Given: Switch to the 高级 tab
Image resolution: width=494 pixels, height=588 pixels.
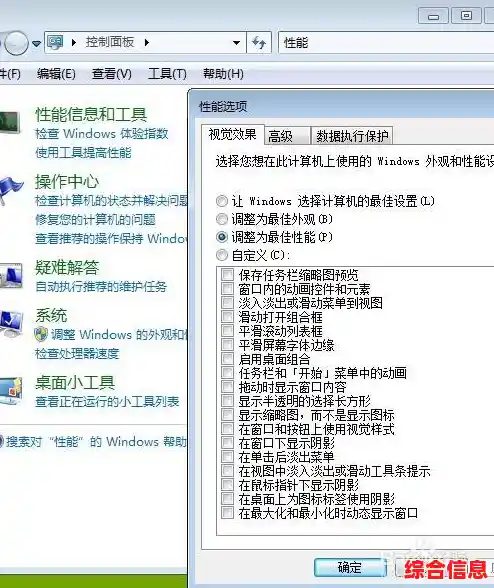Looking at the screenshot, I should [287, 136].
